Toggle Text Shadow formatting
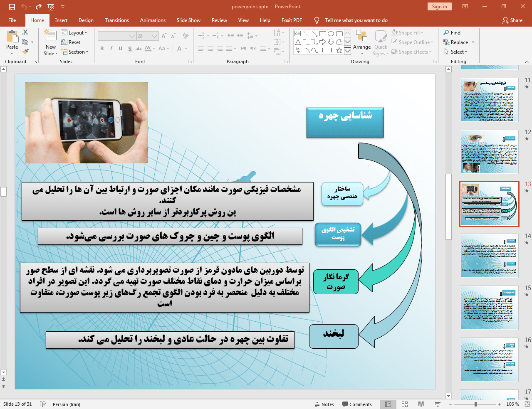This screenshot has height=409, width=532. (x=130, y=49)
